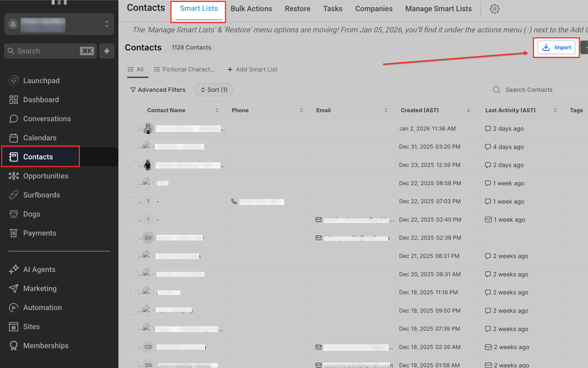Image resolution: width=588 pixels, height=368 pixels.
Task: Sort by the Contact Name column arrows
Action: coord(217,110)
